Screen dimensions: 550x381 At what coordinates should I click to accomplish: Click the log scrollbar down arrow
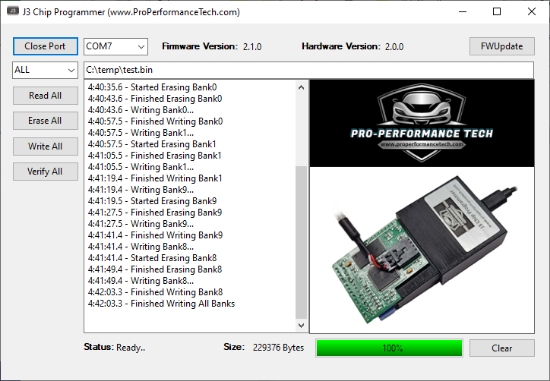[301, 325]
